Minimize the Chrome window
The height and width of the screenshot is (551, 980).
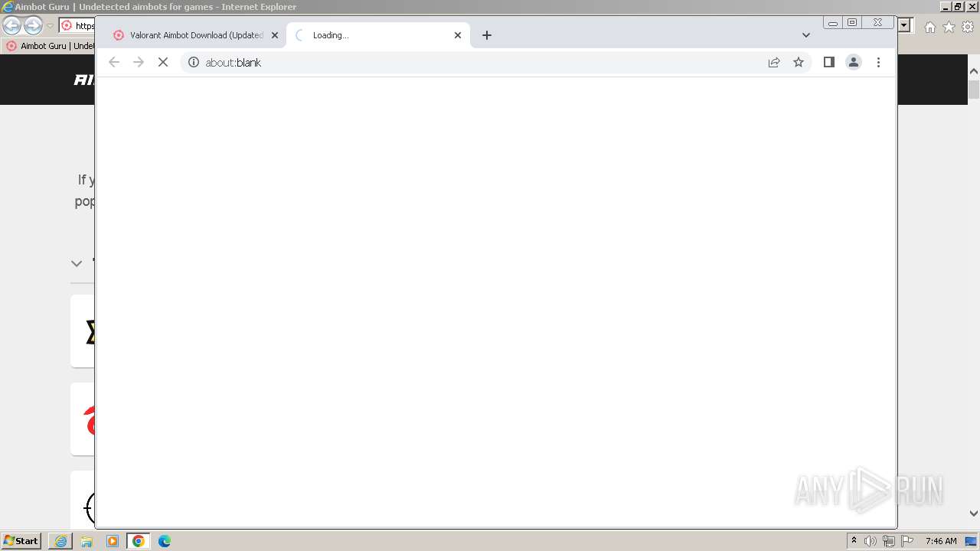point(833,23)
